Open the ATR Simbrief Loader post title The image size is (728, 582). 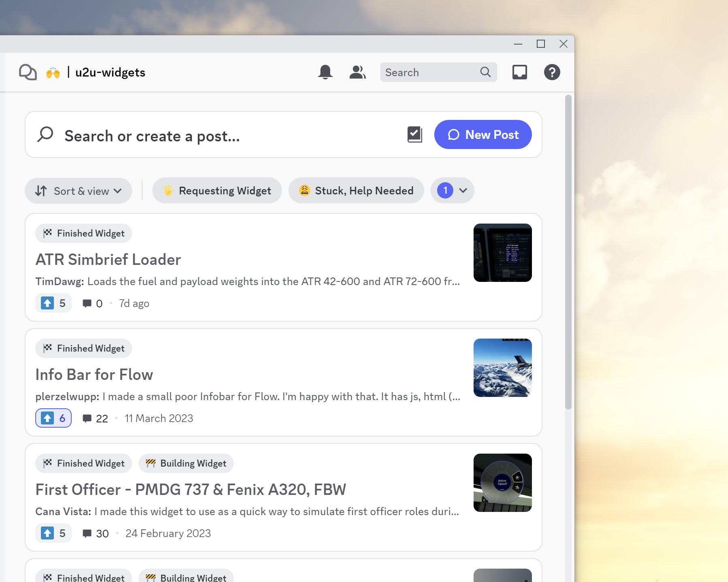coord(108,260)
